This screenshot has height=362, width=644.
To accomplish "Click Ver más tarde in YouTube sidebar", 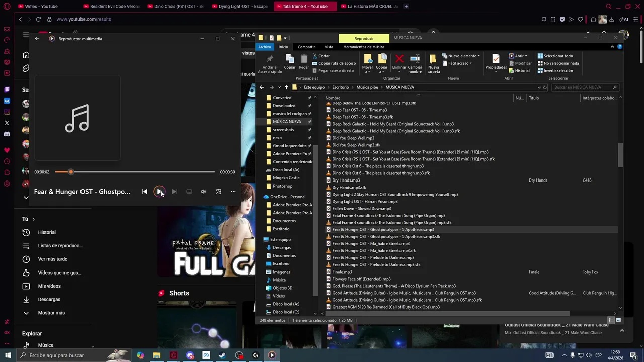I will click(x=53, y=259).
